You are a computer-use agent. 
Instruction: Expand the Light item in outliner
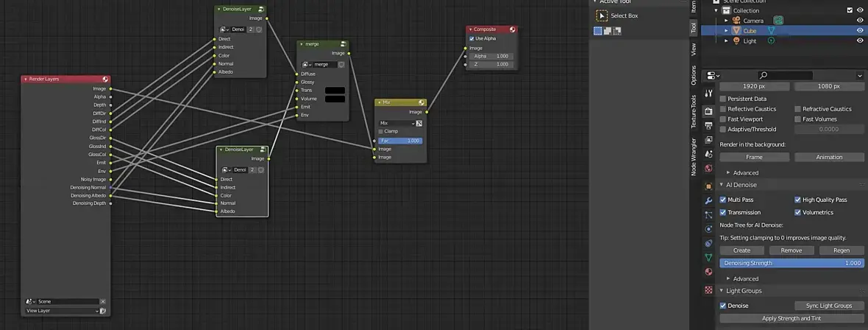727,41
